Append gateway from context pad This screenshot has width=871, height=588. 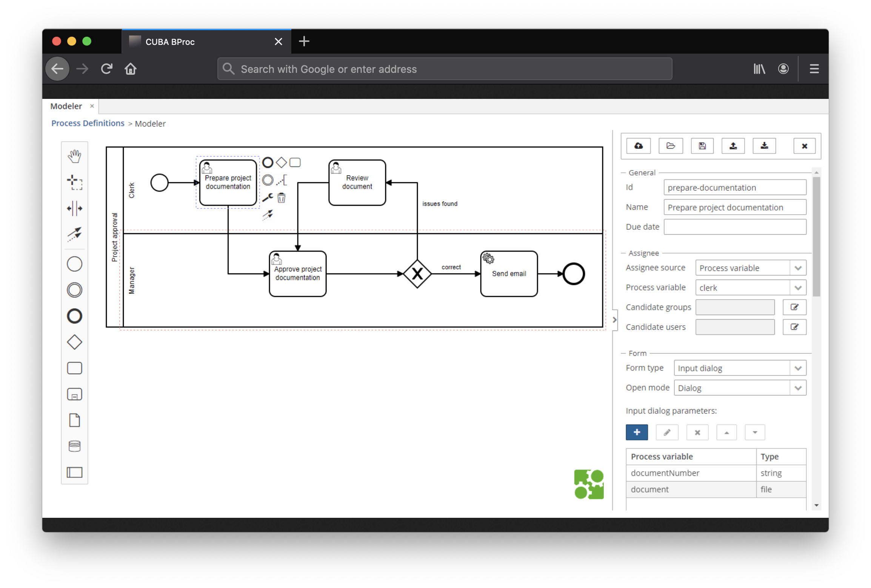coord(281,163)
